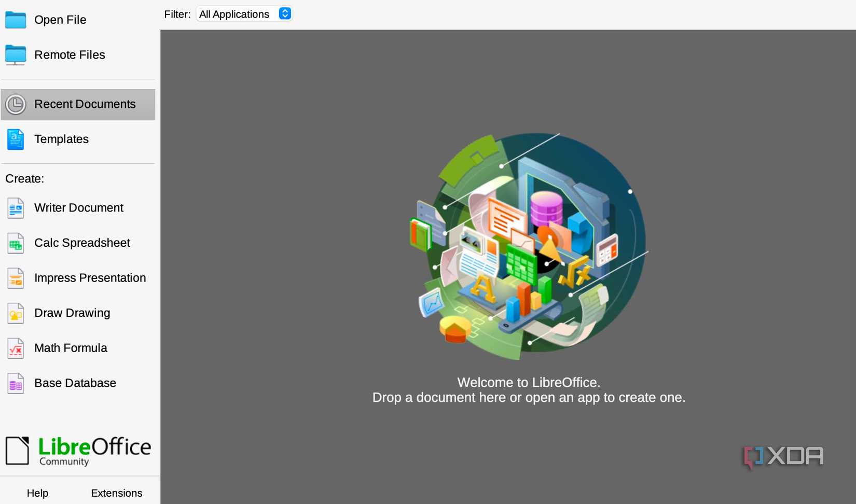This screenshot has height=504, width=856.
Task: Click the Remote Files label
Action: pyautogui.click(x=70, y=54)
